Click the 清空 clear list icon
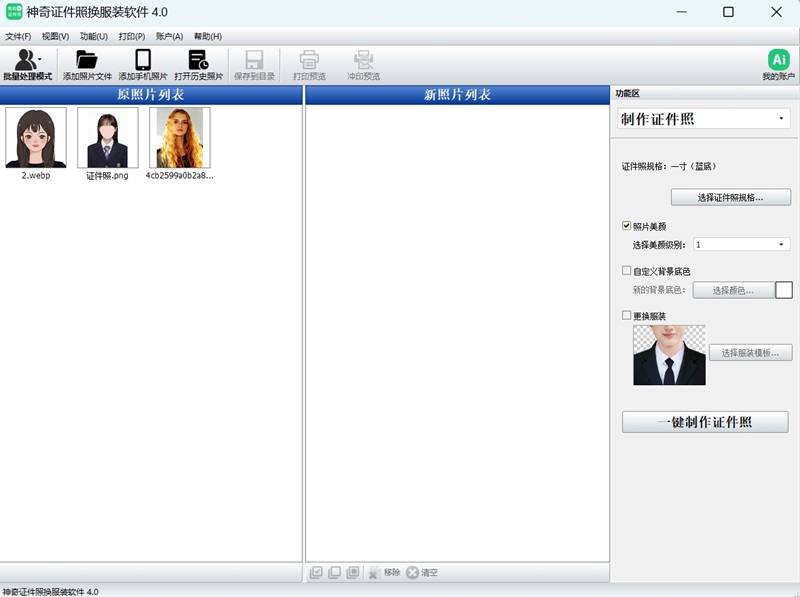 point(412,572)
